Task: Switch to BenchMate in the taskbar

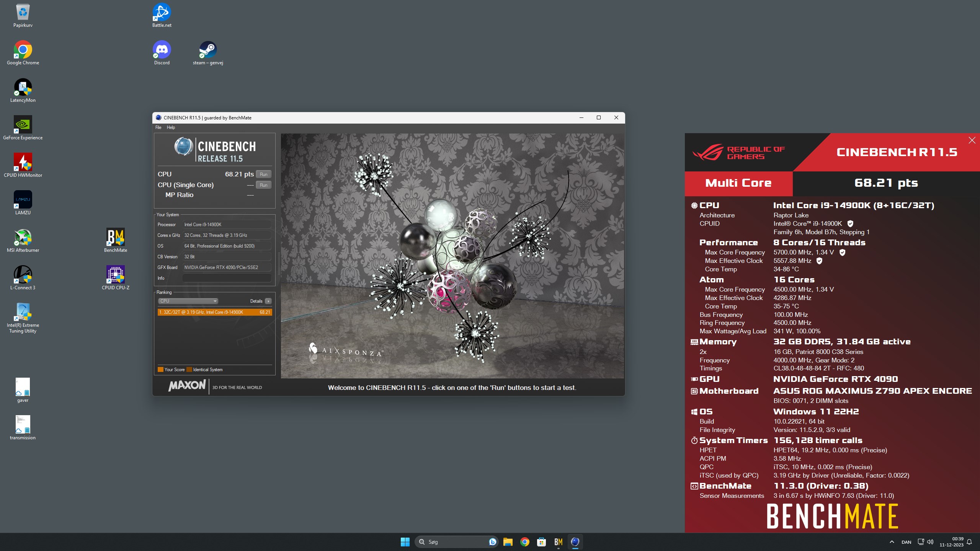Action: (559, 542)
